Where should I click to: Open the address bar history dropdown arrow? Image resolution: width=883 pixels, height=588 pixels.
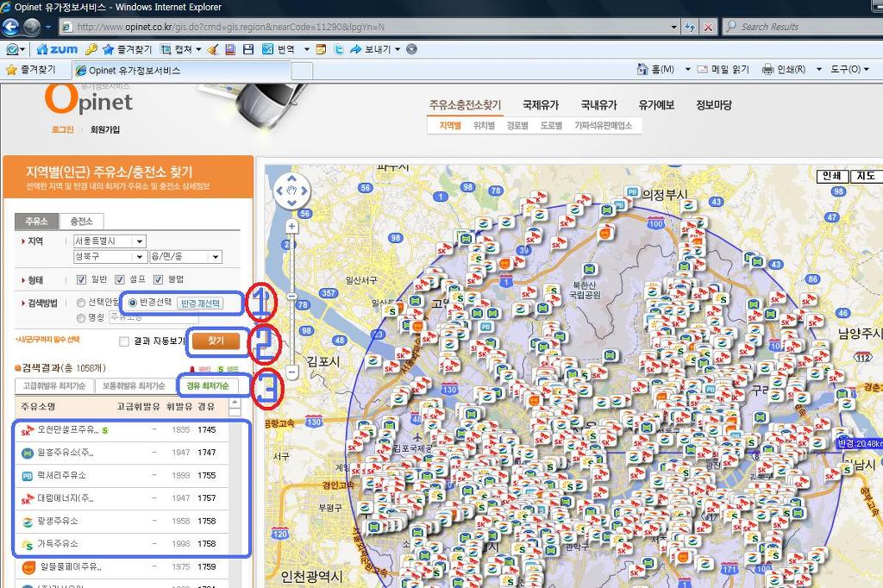click(674, 27)
